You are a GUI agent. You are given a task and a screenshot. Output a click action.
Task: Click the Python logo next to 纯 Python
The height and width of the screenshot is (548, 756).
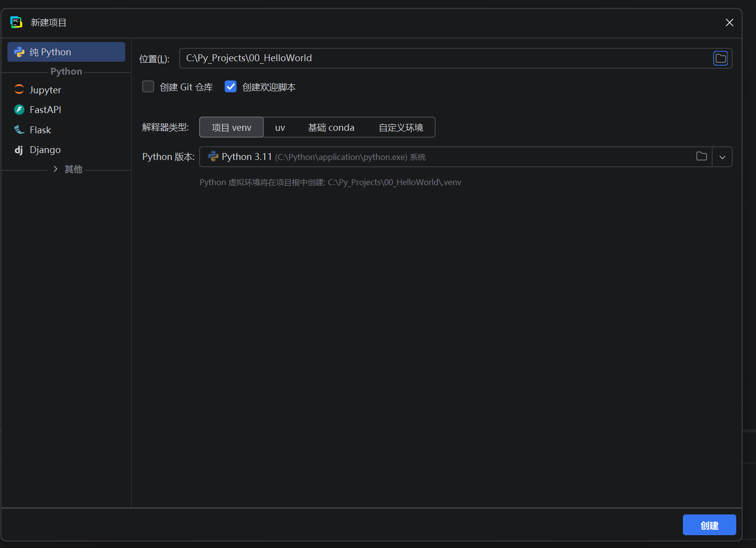tap(19, 52)
